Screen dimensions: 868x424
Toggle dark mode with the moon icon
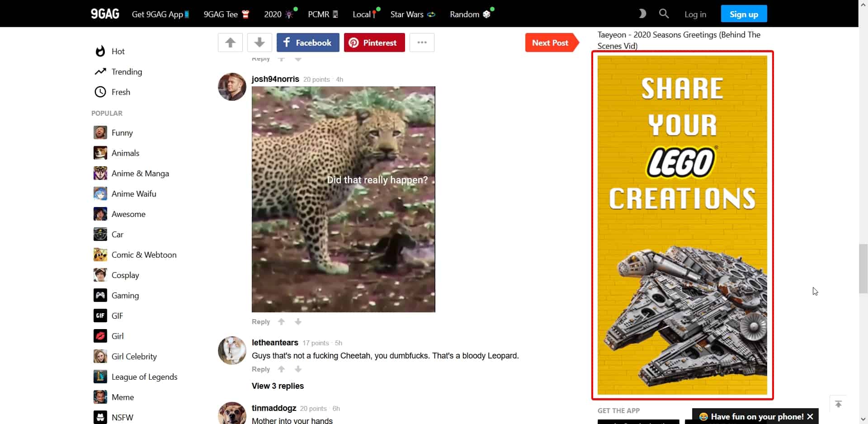tap(642, 14)
